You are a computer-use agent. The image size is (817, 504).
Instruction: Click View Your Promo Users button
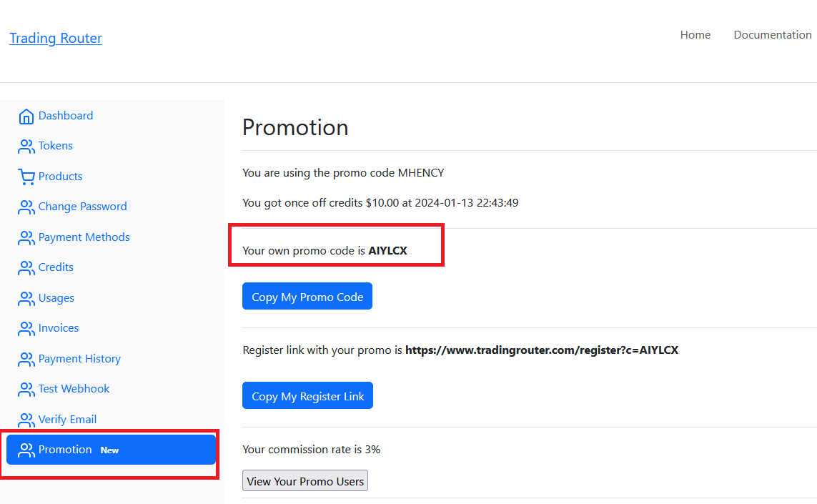pos(305,481)
